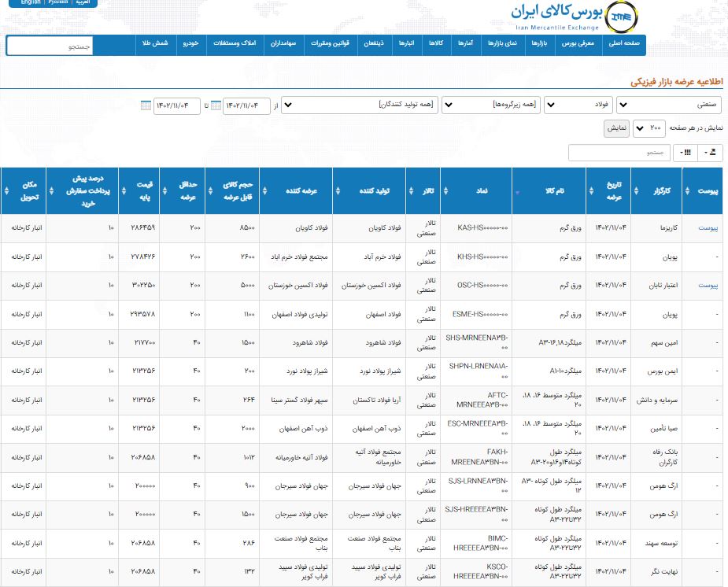Open the همه تولید کنندگان producers dropdown
The width and height of the screenshot is (728, 587).
pos(360,105)
